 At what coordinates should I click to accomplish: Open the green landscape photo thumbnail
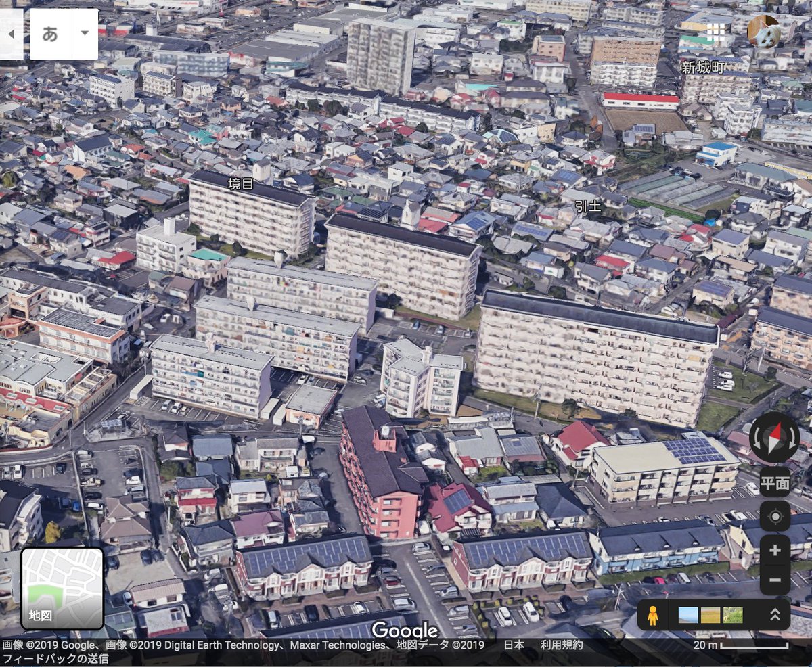click(x=733, y=615)
